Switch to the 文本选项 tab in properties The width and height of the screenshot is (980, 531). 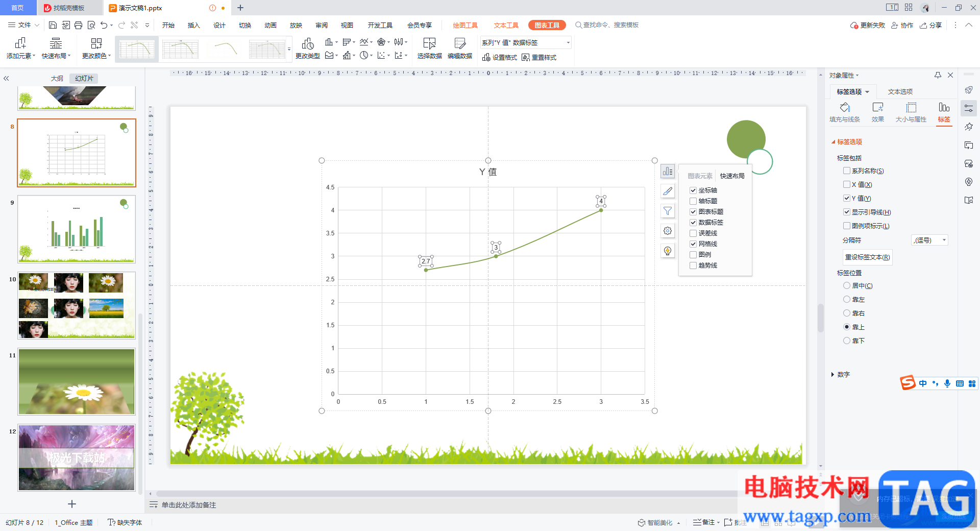click(900, 92)
